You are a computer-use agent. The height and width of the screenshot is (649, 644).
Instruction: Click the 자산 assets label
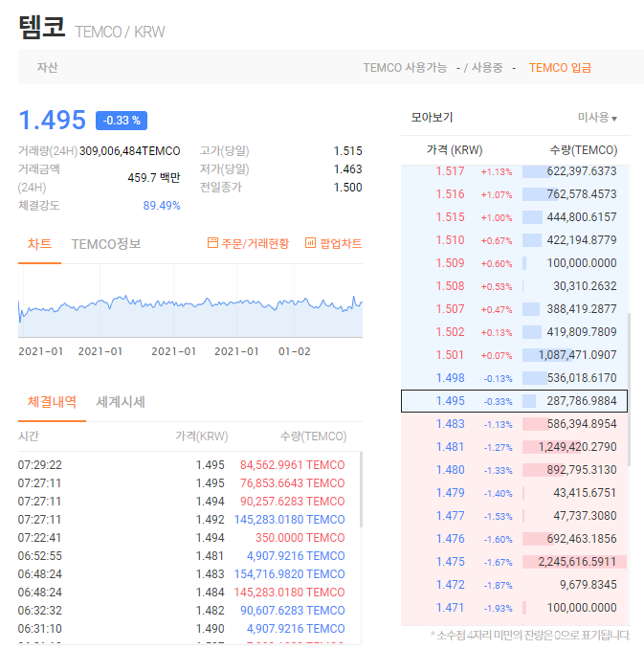[47, 67]
